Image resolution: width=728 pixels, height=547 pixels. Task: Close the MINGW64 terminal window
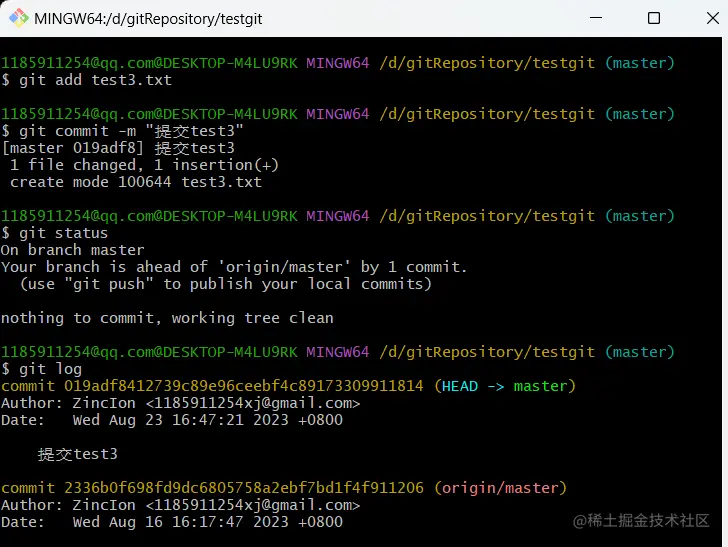(x=713, y=18)
